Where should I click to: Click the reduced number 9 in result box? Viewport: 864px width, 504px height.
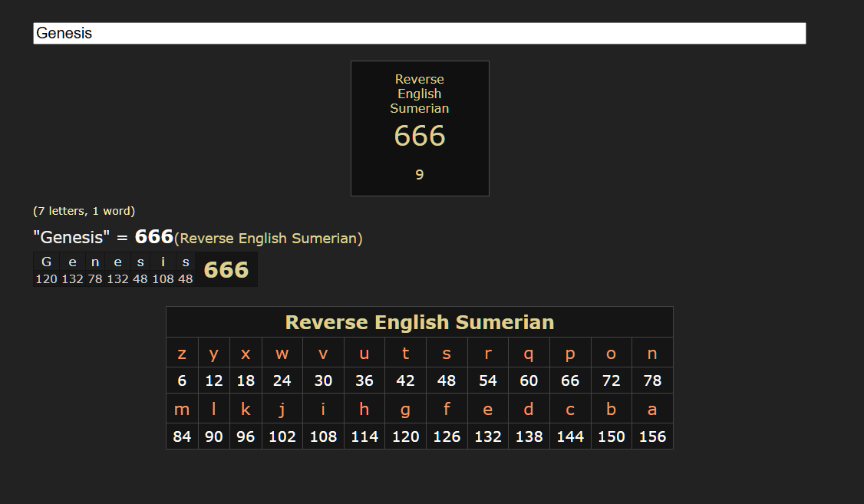(x=419, y=175)
